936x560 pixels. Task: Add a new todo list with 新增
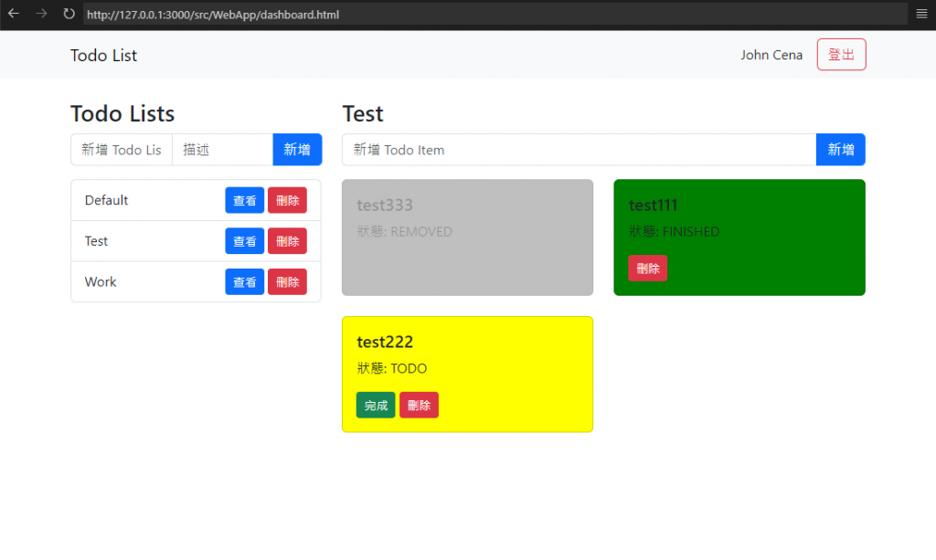click(x=297, y=150)
